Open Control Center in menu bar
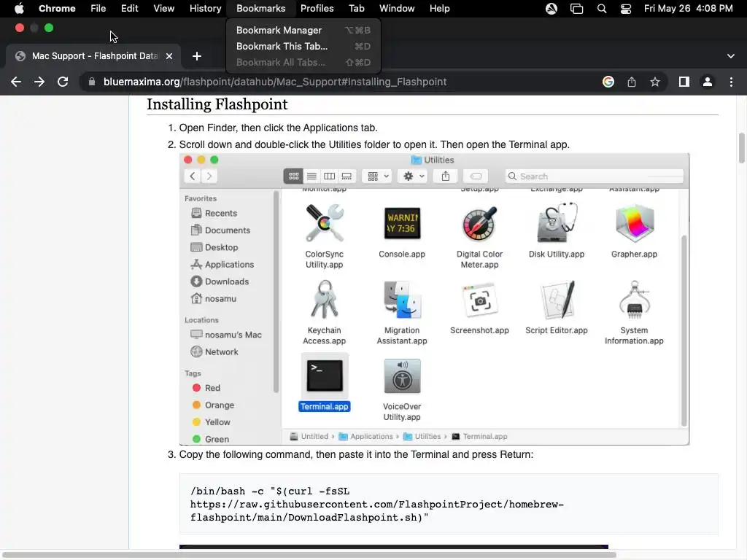747x560 pixels. click(x=625, y=9)
